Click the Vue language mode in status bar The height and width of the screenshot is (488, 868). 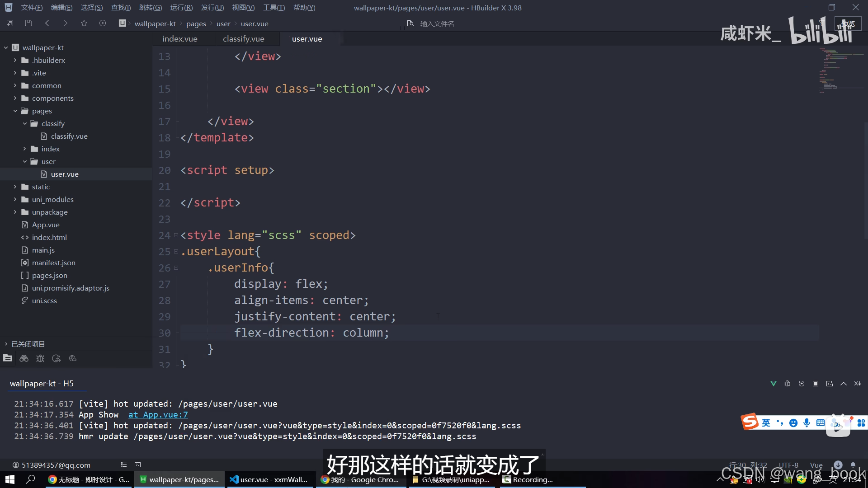tap(816, 465)
